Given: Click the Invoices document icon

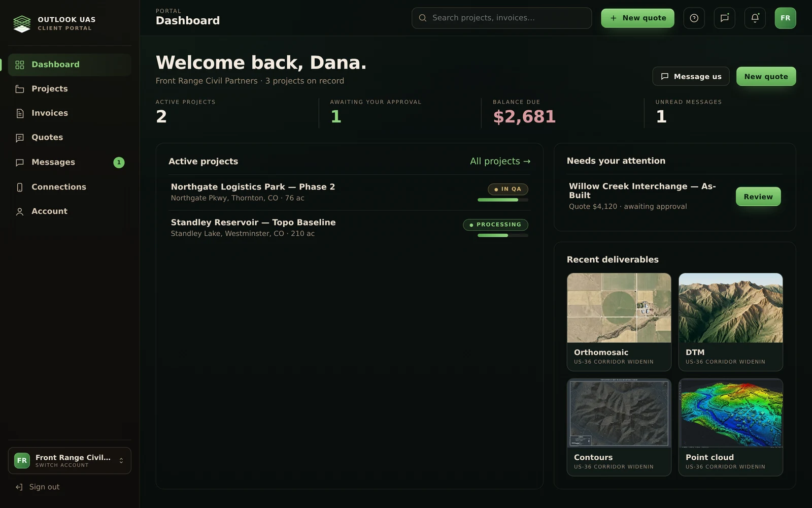Looking at the screenshot, I should (x=20, y=113).
